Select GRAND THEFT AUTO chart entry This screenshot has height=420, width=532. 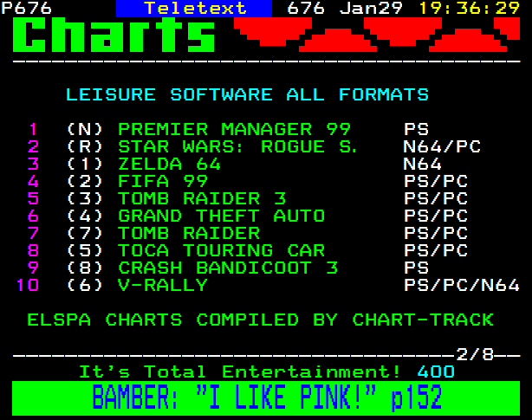coord(221,216)
